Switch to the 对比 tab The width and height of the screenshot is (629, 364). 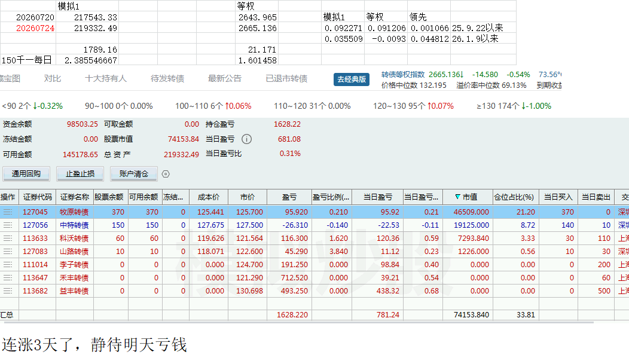(x=53, y=78)
